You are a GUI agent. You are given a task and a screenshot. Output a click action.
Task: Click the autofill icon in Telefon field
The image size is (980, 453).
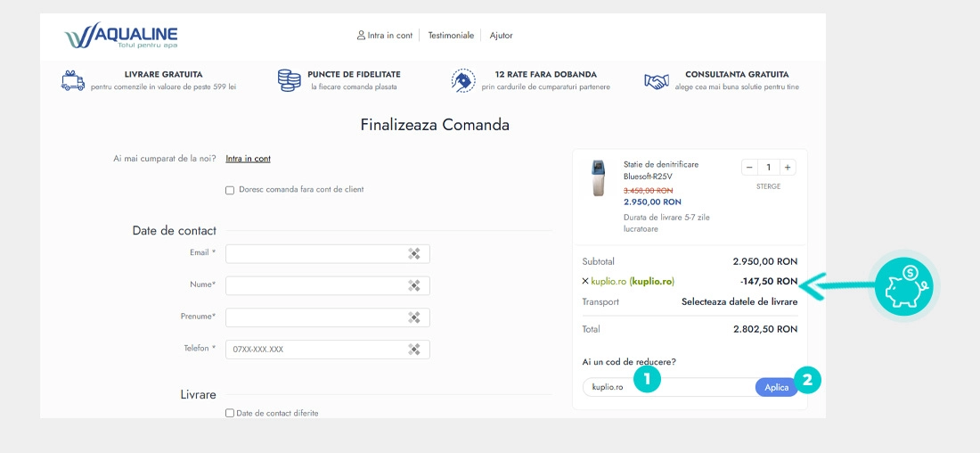click(413, 350)
